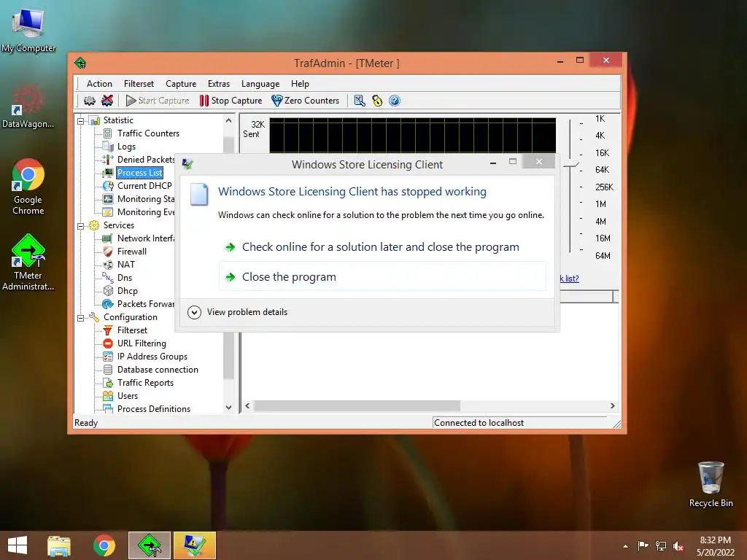The width and height of the screenshot is (747, 560).
Task: Click the Packets Forwarding tree icon
Action: pos(108,304)
